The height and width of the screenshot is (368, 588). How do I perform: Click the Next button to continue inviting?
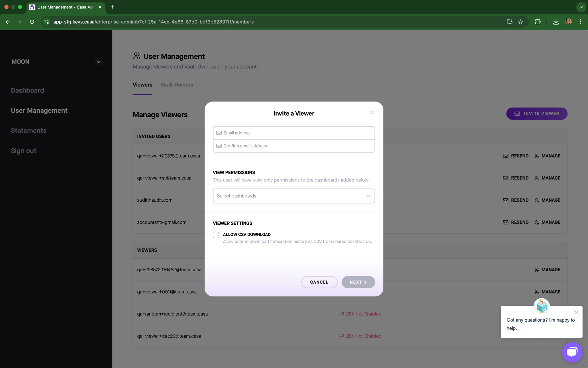click(x=358, y=282)
